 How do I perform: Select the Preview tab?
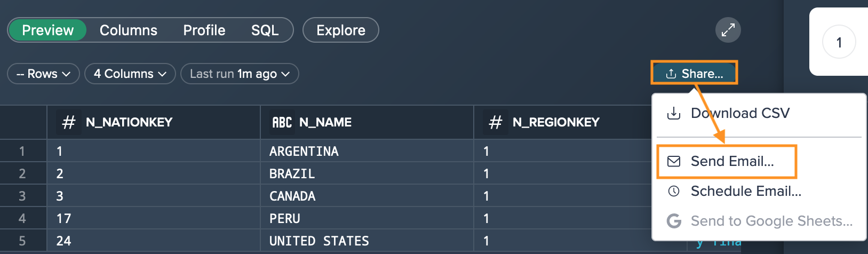(x=48, y=30)
